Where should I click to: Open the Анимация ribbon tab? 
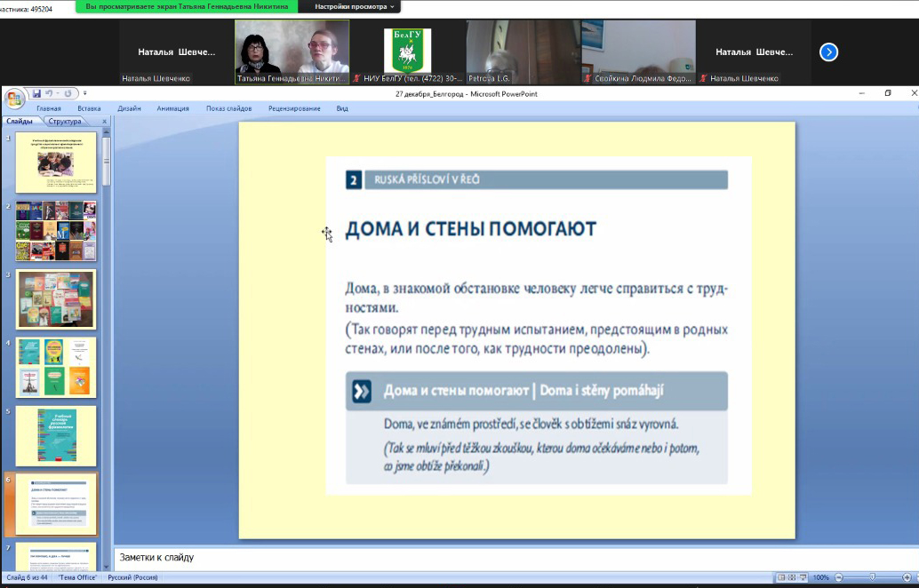[172, 108]
